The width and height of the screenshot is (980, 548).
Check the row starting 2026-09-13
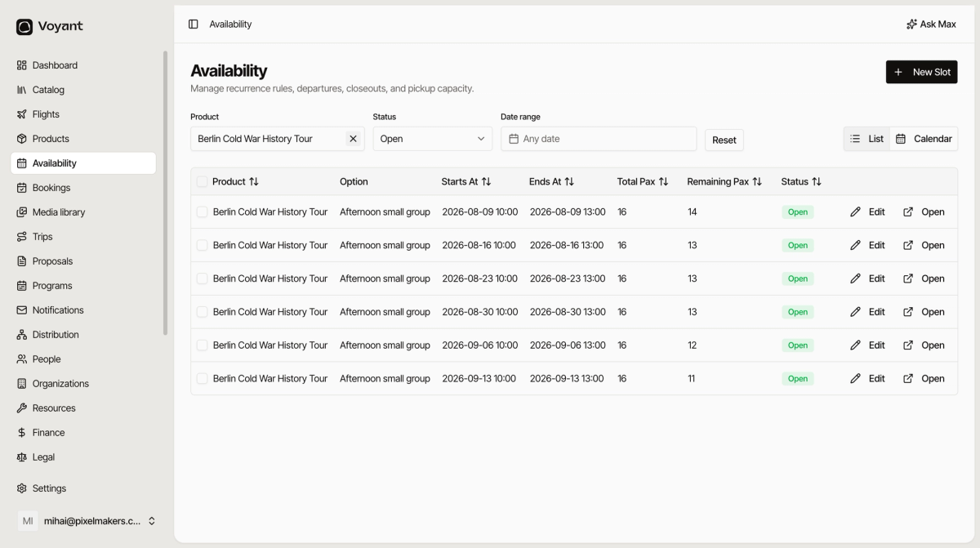point(202,379)
